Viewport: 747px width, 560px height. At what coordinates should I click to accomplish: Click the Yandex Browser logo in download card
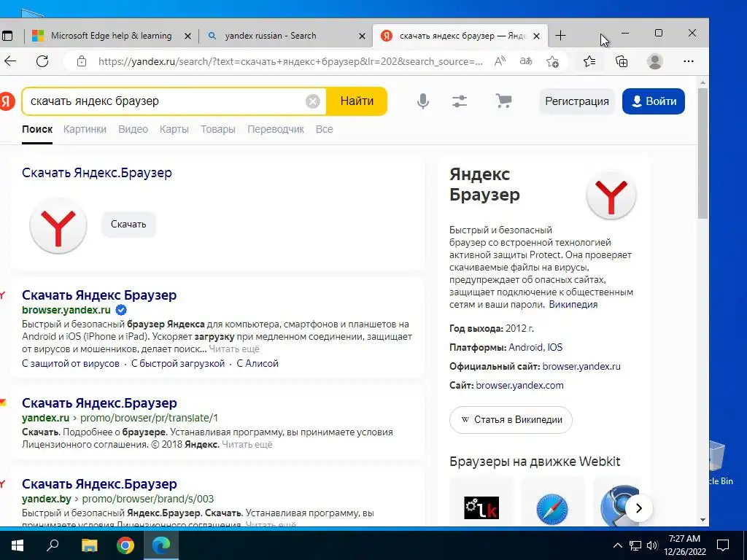pos(58,225)
